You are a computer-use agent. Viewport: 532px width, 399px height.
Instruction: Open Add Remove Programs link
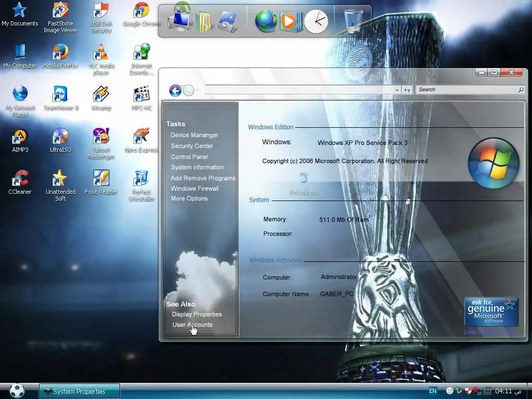click(203, 178)
